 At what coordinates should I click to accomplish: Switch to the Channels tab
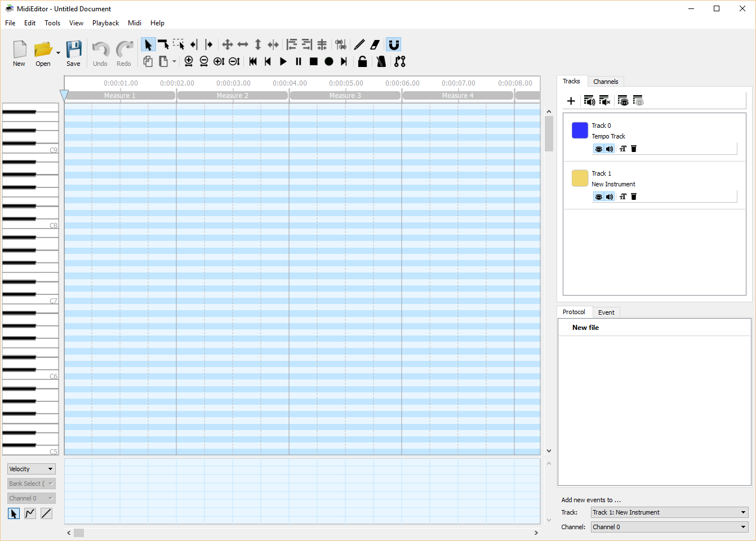[606, 82]
